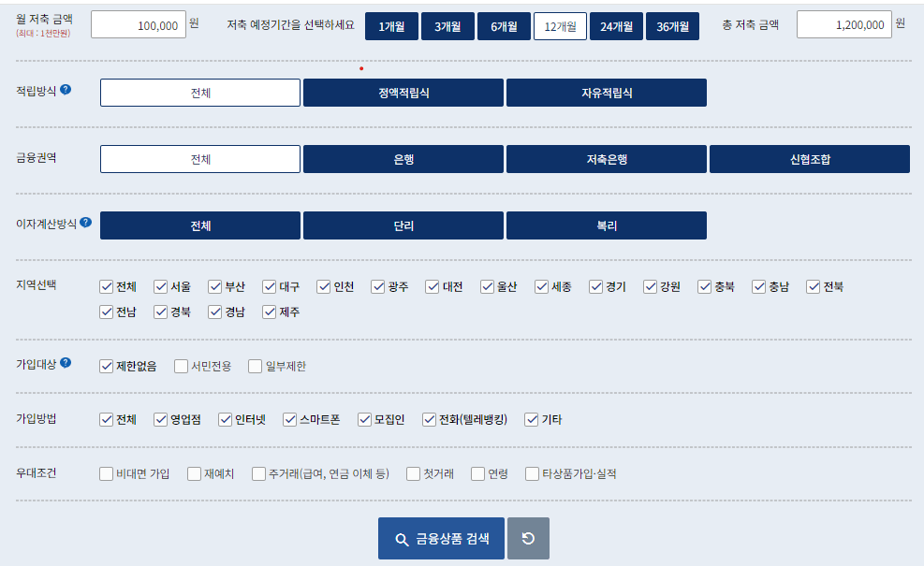
Task: Click the monthly savings amount input field
Action: pos(140,24)
